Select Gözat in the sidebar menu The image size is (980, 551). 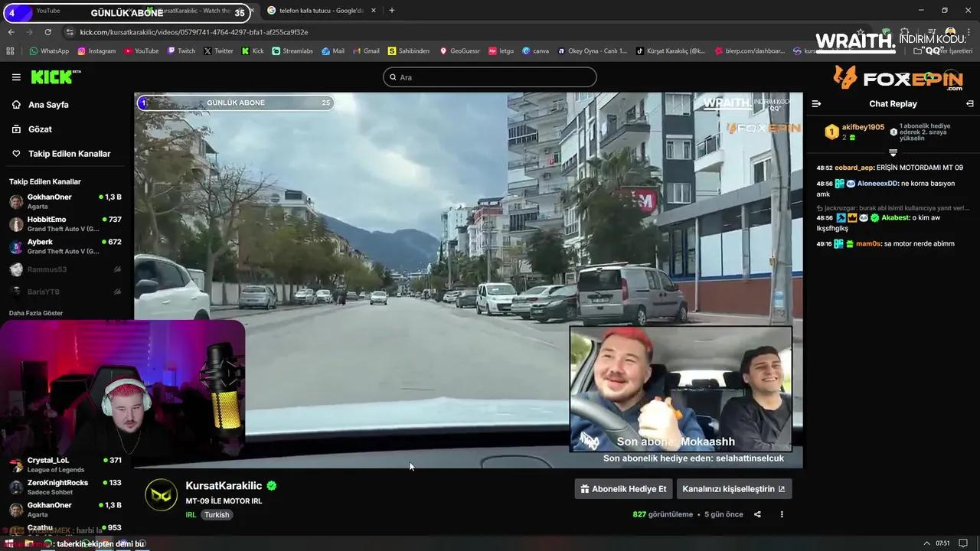[x=42, y=129]
